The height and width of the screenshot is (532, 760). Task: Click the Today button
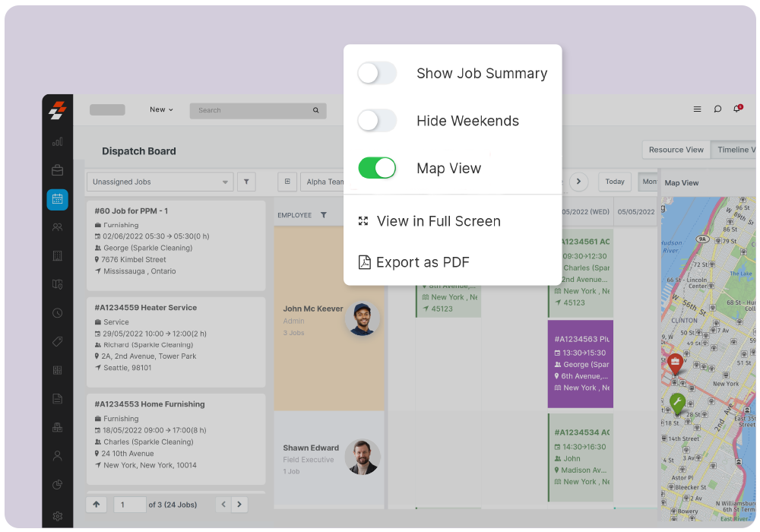(615, 182)
